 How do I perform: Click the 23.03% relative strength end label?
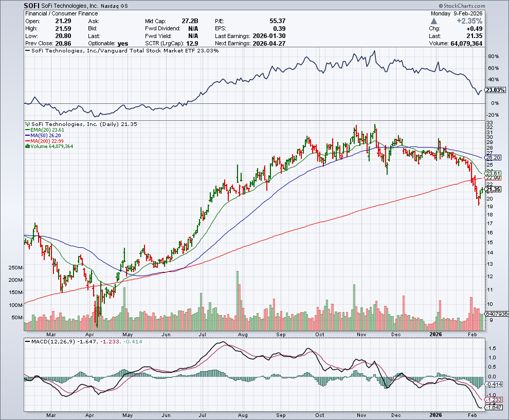click(495, 90)
